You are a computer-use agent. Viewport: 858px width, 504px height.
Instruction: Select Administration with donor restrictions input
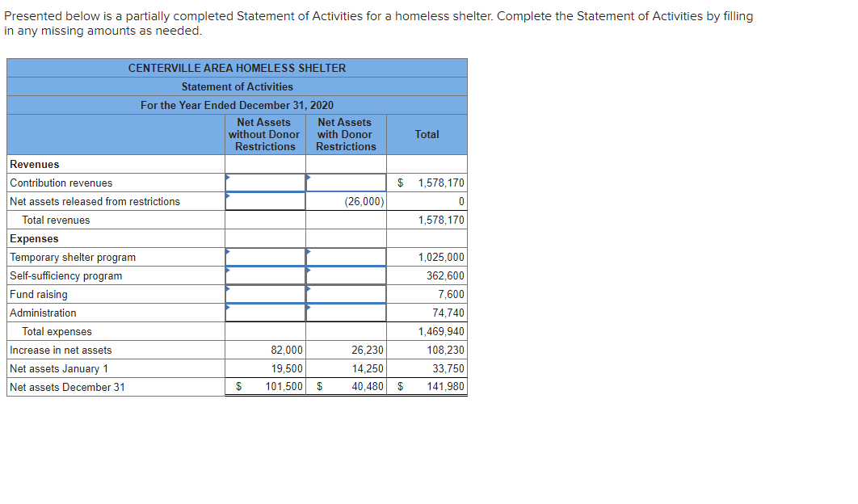point(347,313)
